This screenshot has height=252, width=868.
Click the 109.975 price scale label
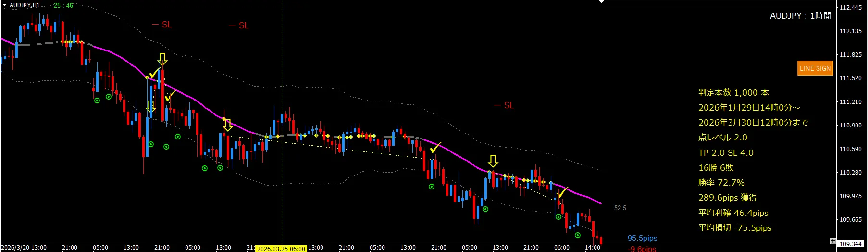point(850,196)
